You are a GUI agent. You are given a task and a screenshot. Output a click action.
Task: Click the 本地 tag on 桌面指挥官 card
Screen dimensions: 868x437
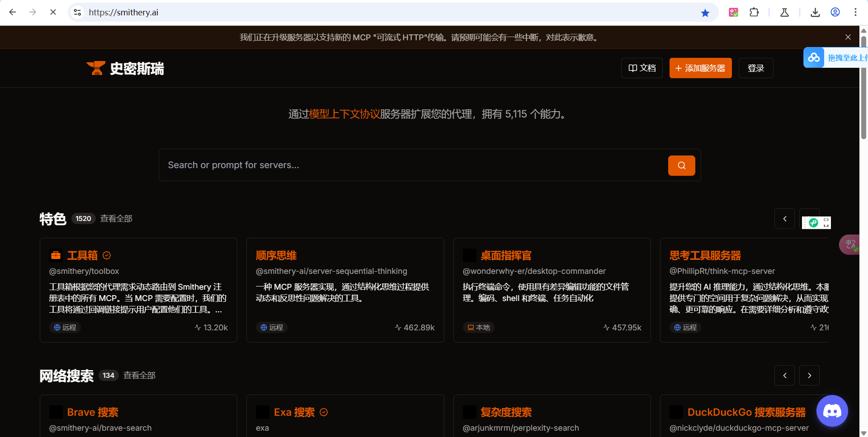[x=479, y=327]
